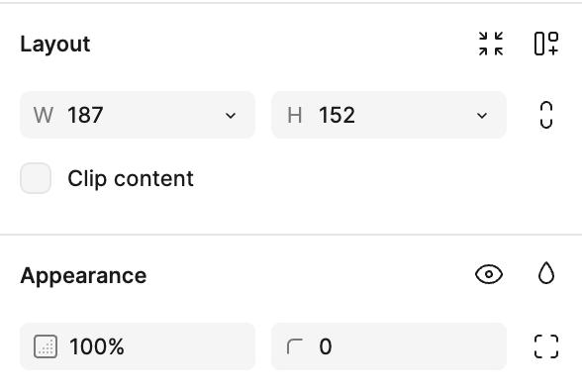This screenshot has height=392, width=582.
Task: Select the Appearance section heading
Action: pos(83,276)
